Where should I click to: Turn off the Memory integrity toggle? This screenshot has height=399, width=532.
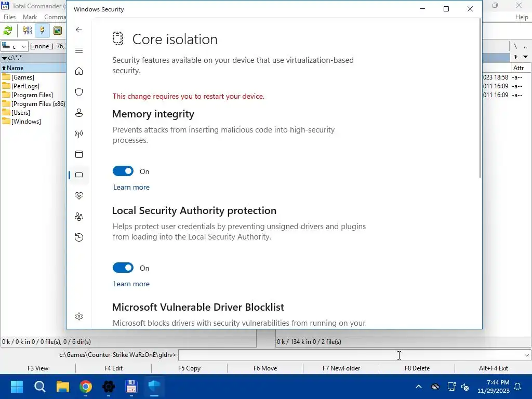pos(123,171)
